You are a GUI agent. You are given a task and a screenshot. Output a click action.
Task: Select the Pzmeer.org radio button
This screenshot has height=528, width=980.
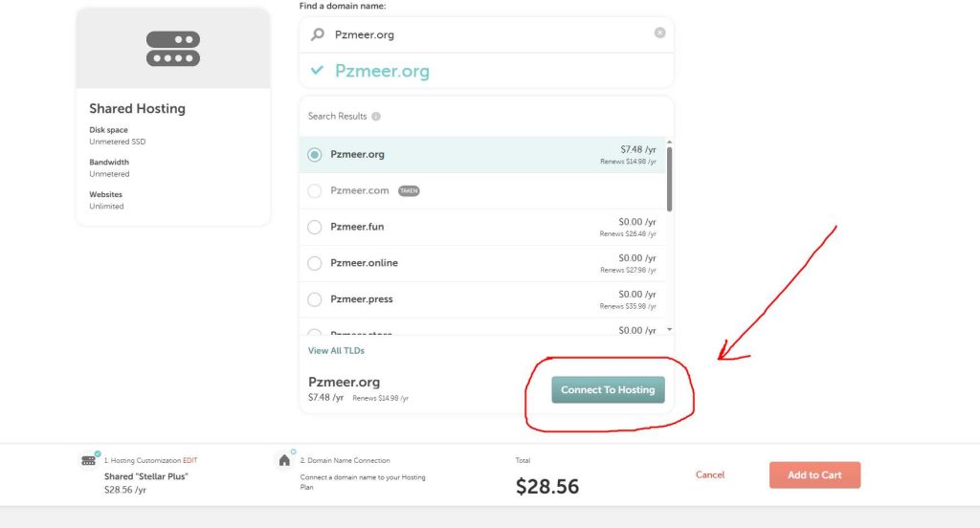point(315,155)
